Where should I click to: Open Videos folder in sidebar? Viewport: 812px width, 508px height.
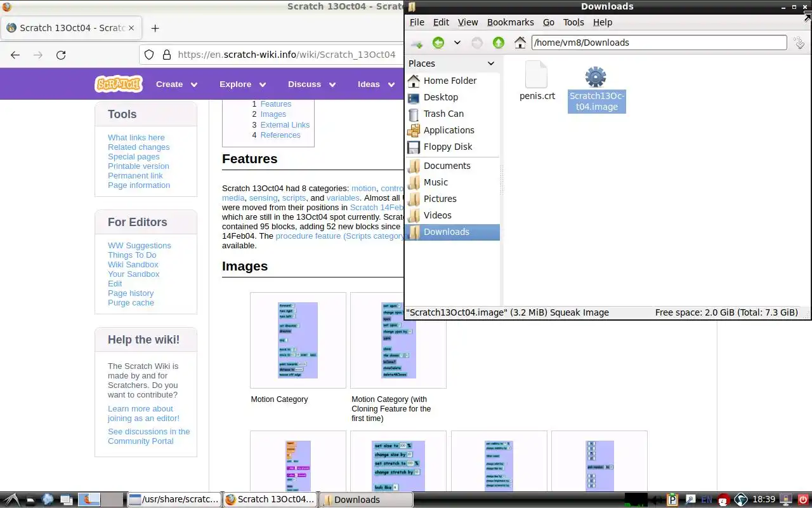(x=452, y=215)
